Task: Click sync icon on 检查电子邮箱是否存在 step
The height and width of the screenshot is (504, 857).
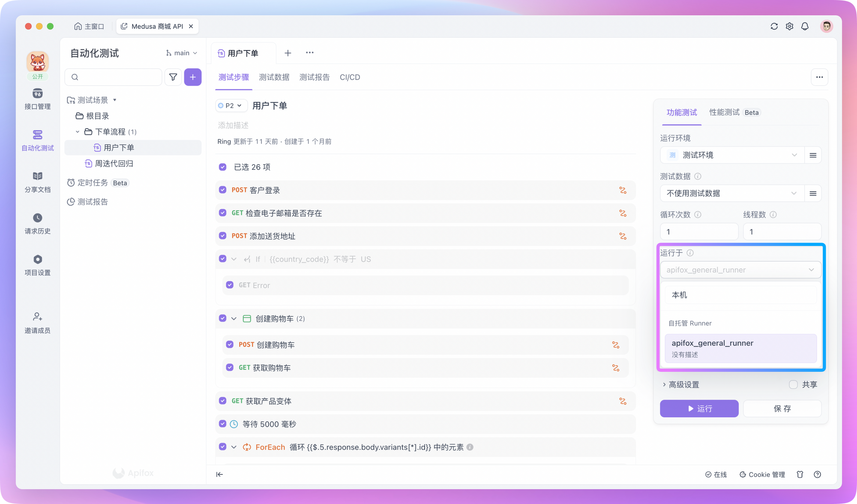Action: tap(623, 213)
